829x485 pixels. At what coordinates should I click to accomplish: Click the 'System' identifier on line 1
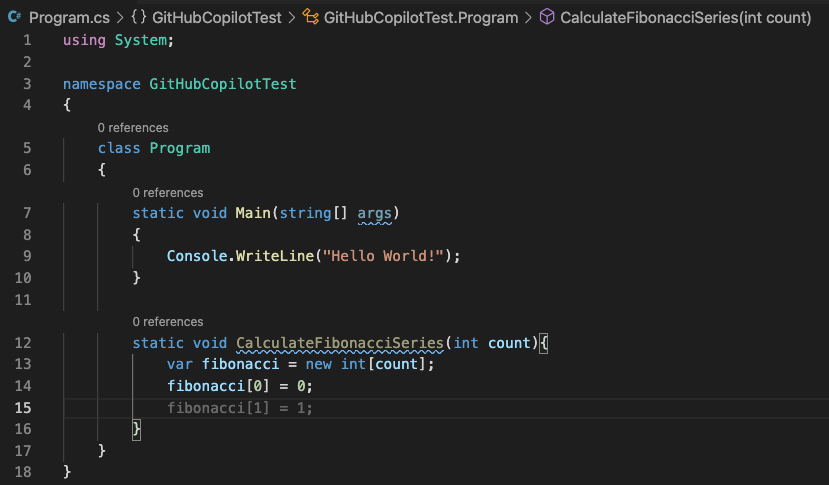pyautogui.click(x=141, y=40)
